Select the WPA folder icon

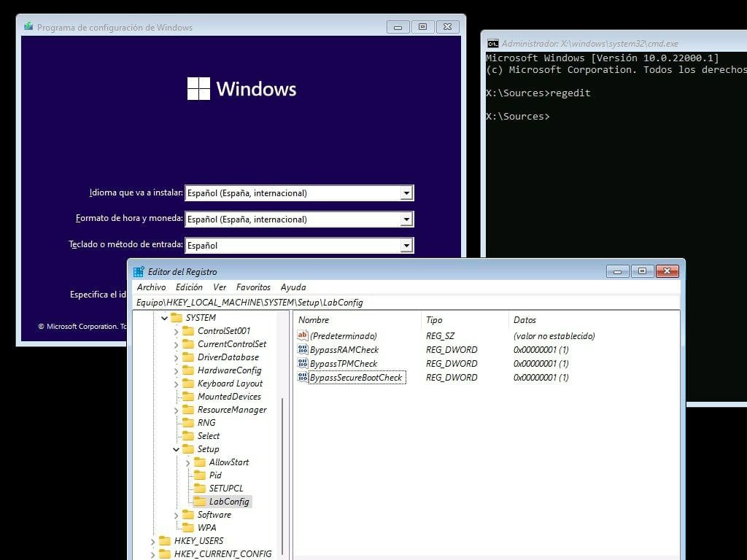(189, 527)
